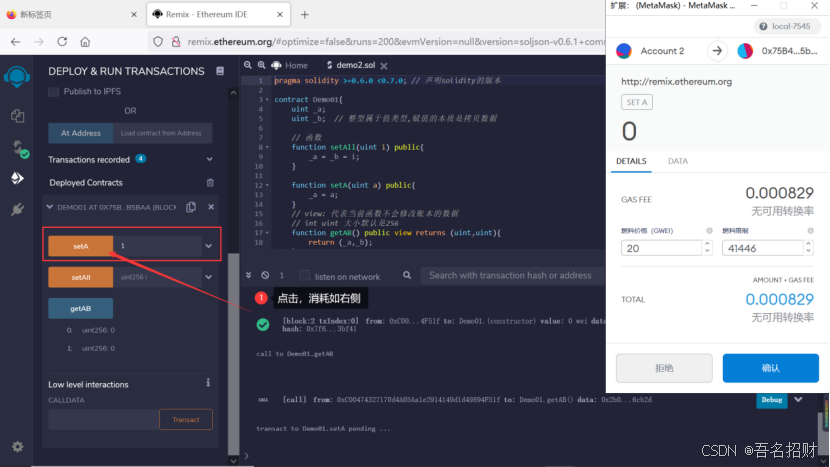Open the File explorers sidebar icon
This screenshot has height=467, width=830.
point(17,115)
